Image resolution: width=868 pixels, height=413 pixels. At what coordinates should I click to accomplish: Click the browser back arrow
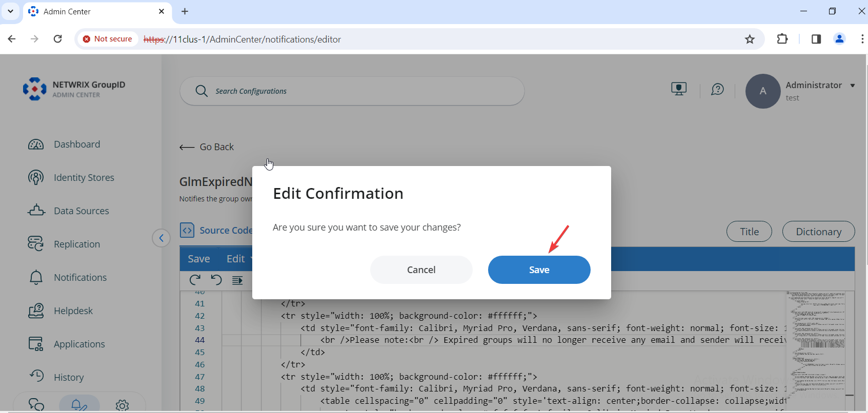pyautogui.click(x=12, y=39)
